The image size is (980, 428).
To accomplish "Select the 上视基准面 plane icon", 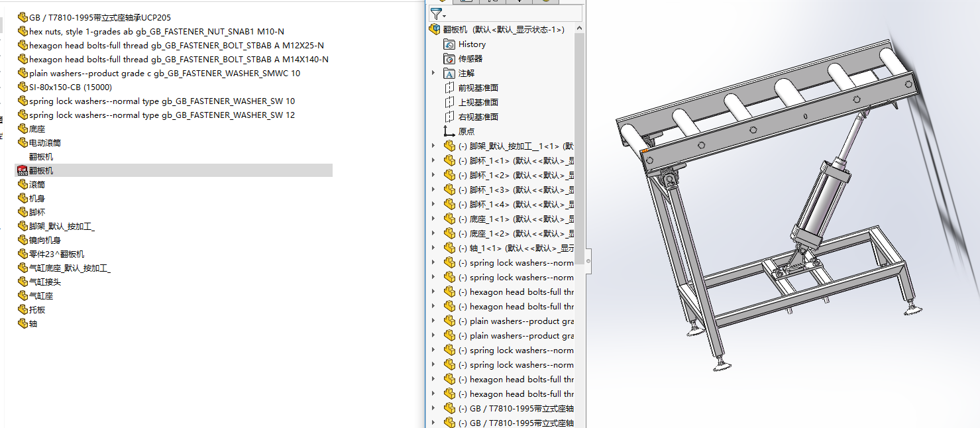I will pos(450,103).
